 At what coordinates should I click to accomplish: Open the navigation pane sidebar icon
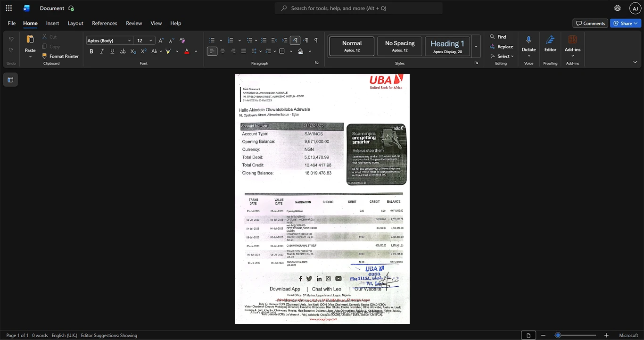10,80
